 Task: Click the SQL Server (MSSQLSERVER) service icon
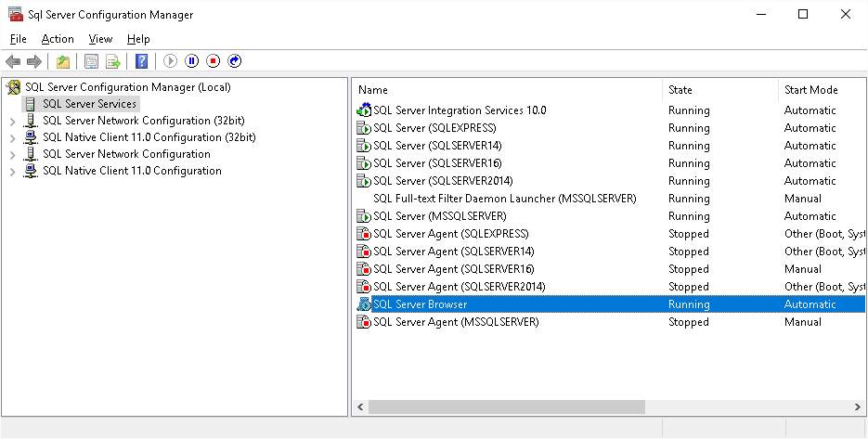pos(364,216)
